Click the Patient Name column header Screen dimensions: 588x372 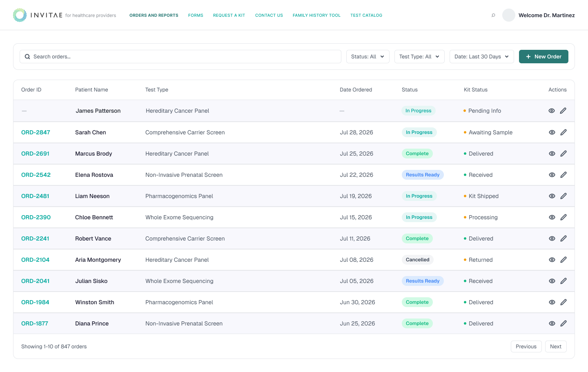pyautogui.click(x=91, y=90)
